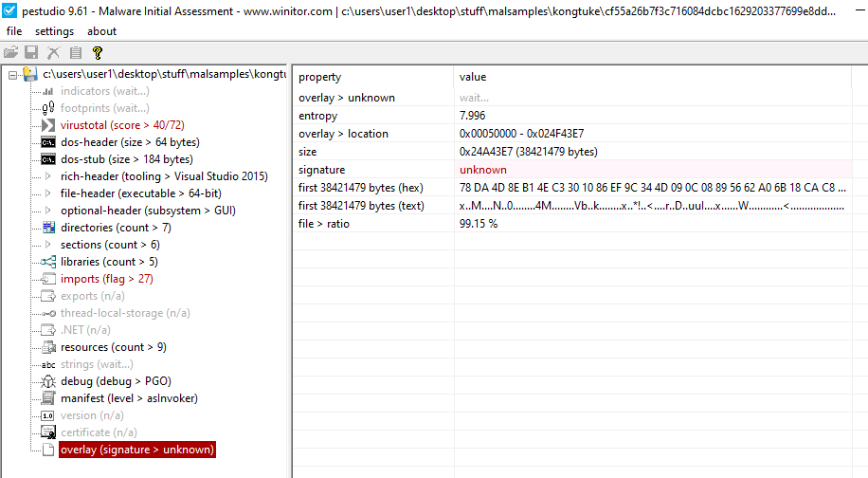868x478 pixels.
Task: Click the save toolbar icon
Action: click(x=31, y=52)
